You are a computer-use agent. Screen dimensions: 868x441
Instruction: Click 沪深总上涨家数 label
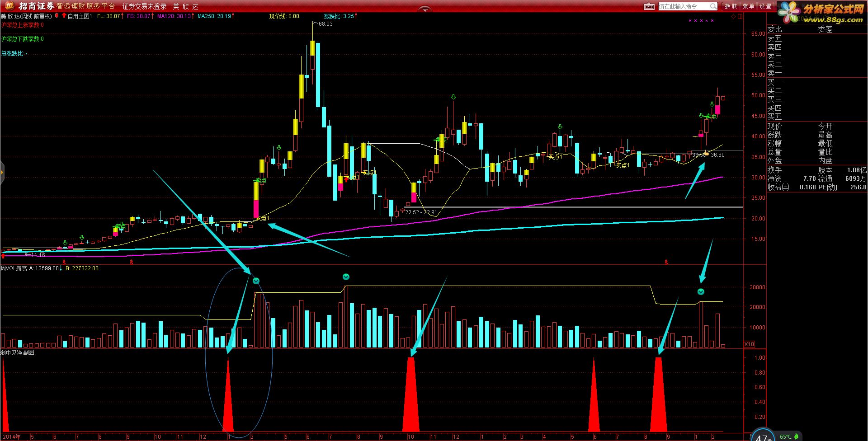23,25
